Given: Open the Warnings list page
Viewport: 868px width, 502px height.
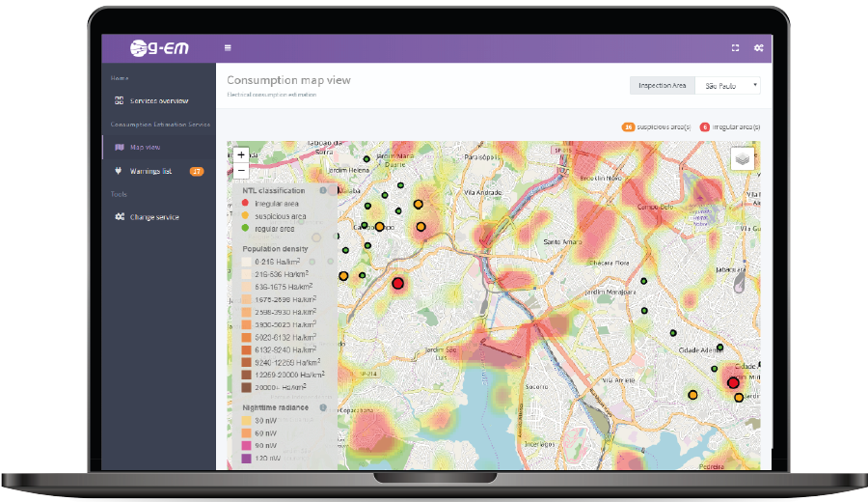Looking at the screenshot, I should pos(150,172).
